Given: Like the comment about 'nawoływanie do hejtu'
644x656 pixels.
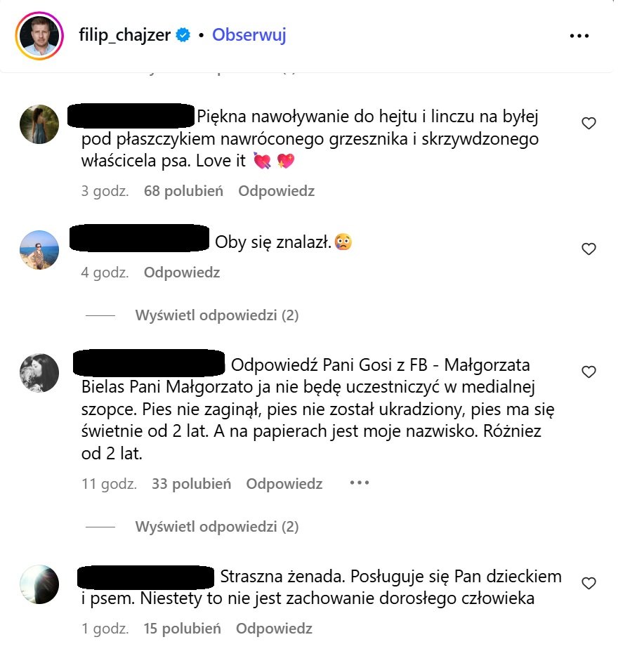Looking at the screenshot, I should coord(589,124).
